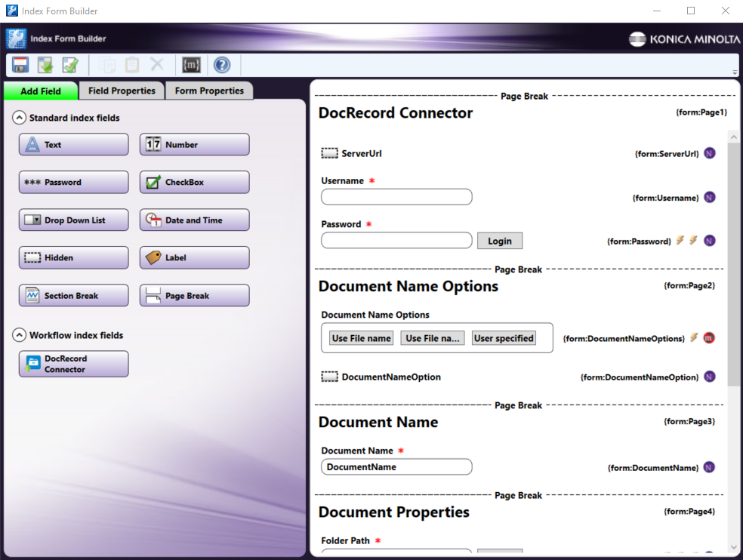Click the greyed-out Paste clipboard toolbar icon
The image size is (743, 560).
click(x=132, y=65)
